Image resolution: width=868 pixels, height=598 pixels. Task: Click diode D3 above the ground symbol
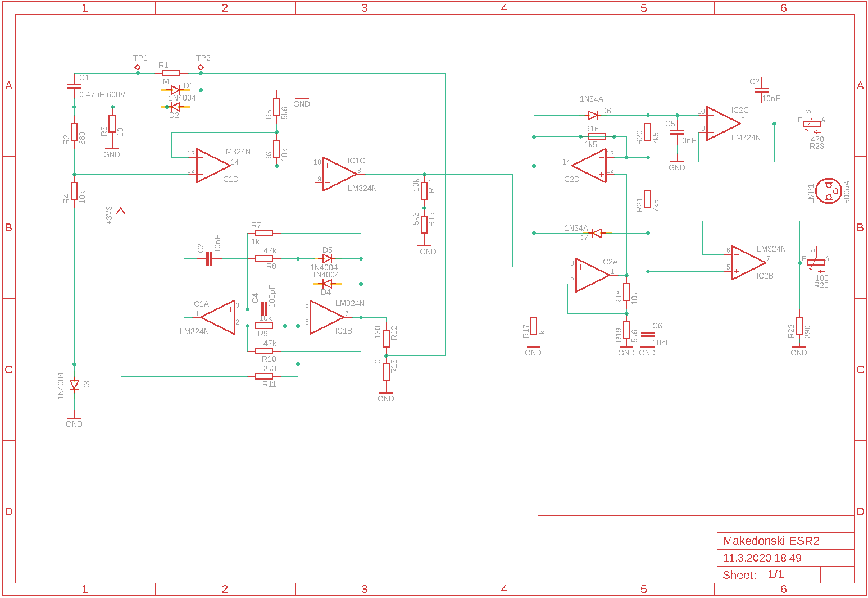click(x=74, y=385)
